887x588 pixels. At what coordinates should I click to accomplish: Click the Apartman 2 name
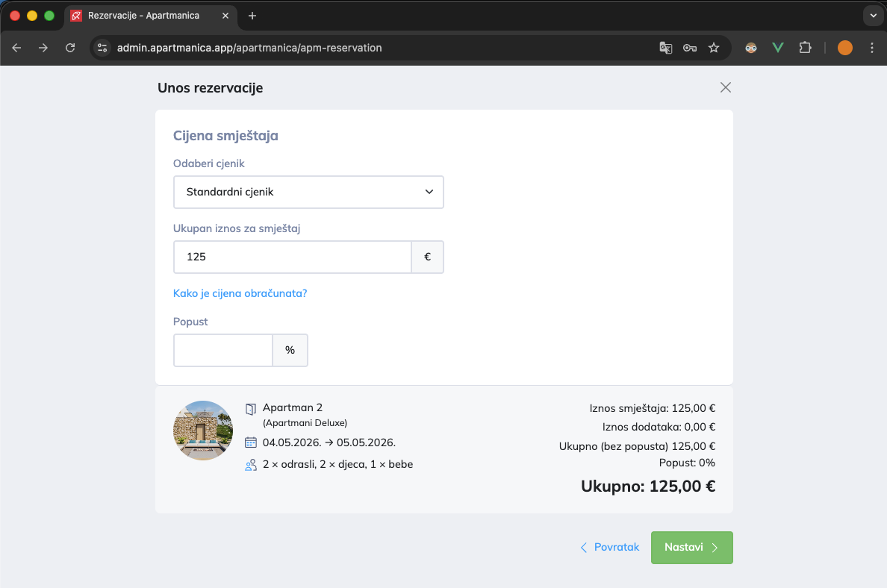pyautogui.click(x=293, y=407)
